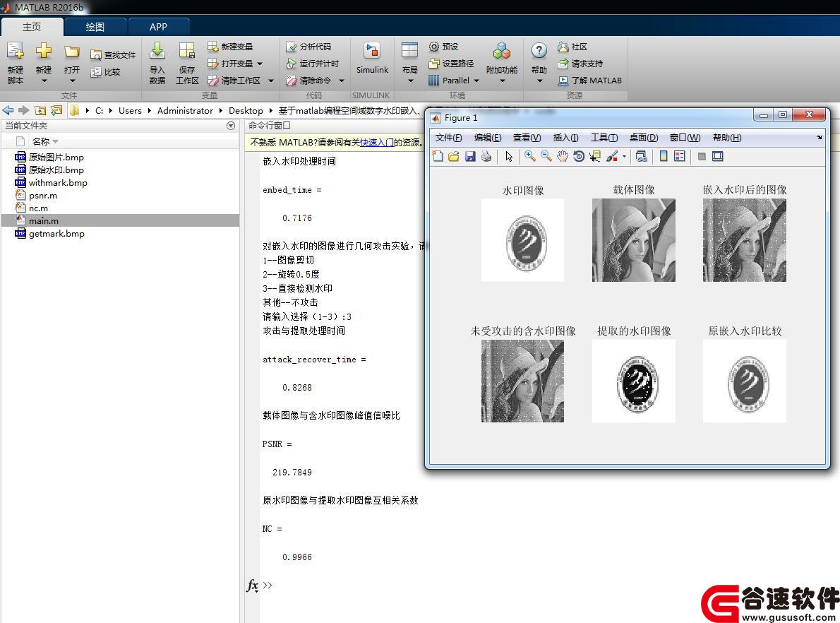Click Open File icon in Figure 1 toolbar
Image resolution: width=840 pixels, height=623 pixels.
click(x=454, y=156)
